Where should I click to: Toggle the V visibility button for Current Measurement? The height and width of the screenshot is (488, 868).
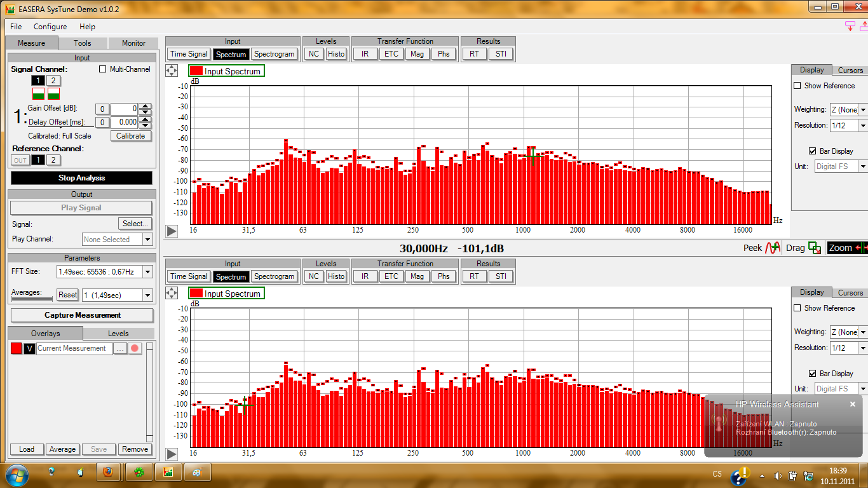pyautogui.click(x=29, y=348)
